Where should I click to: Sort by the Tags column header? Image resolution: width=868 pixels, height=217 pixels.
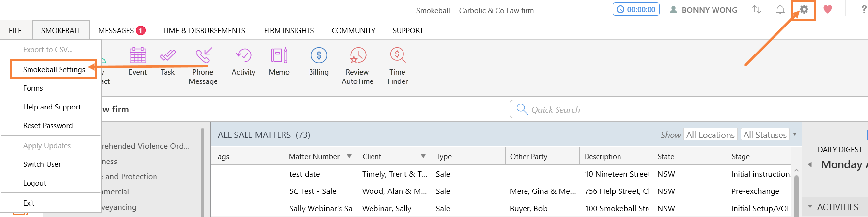click(x=247, y=156)
